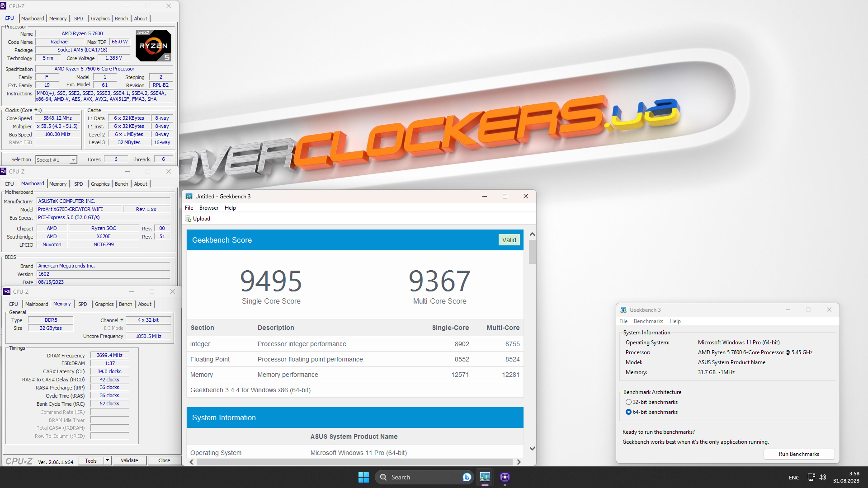Click the Core Voltage value 1.385 V
Viewport: 868px width, 488px height.
coord(113,58)
